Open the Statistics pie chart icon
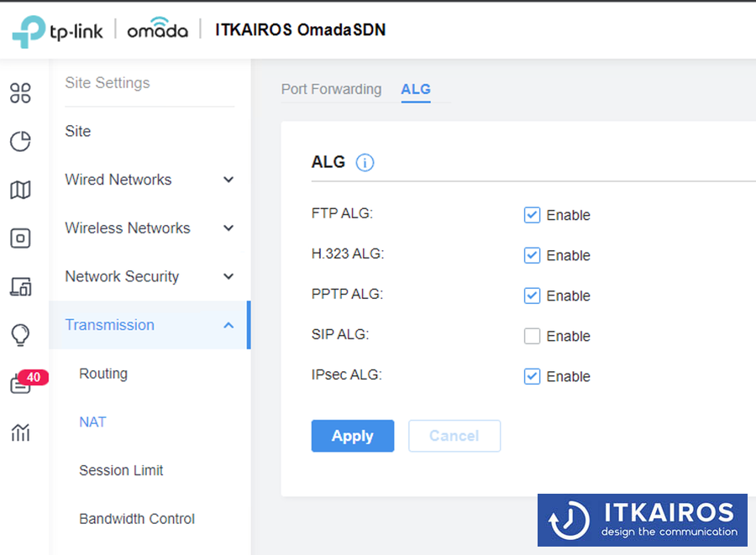The width and height of the screenshot is (756, 555). pyautogui.click(x=20, y=141)
